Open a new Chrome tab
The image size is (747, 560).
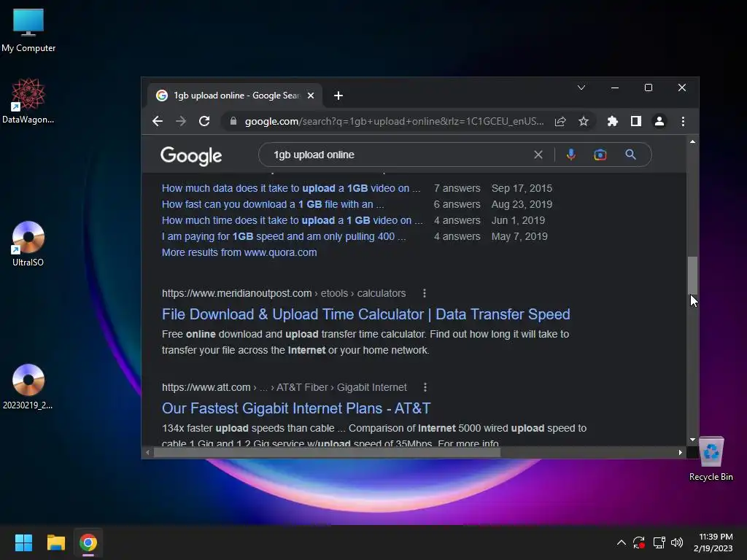338,96
